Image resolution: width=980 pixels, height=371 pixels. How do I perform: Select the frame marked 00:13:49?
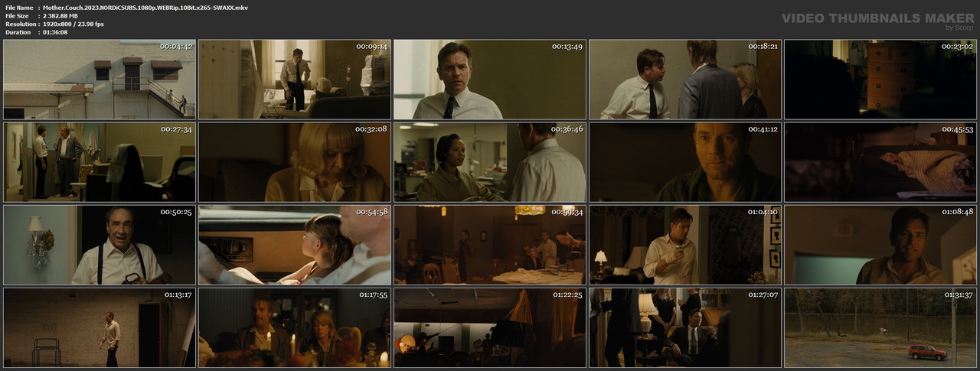(490, 80)
